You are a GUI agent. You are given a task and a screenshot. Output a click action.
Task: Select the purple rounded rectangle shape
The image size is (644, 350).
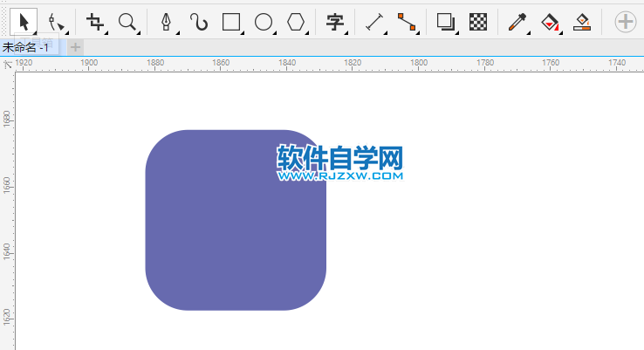236,220
